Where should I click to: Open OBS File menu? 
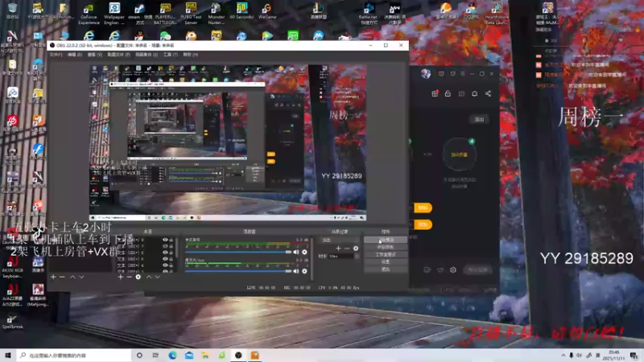tap(56, 55)
